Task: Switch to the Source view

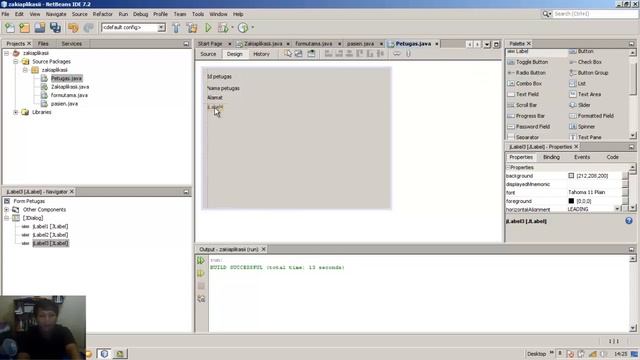Action: click(208, 54)
